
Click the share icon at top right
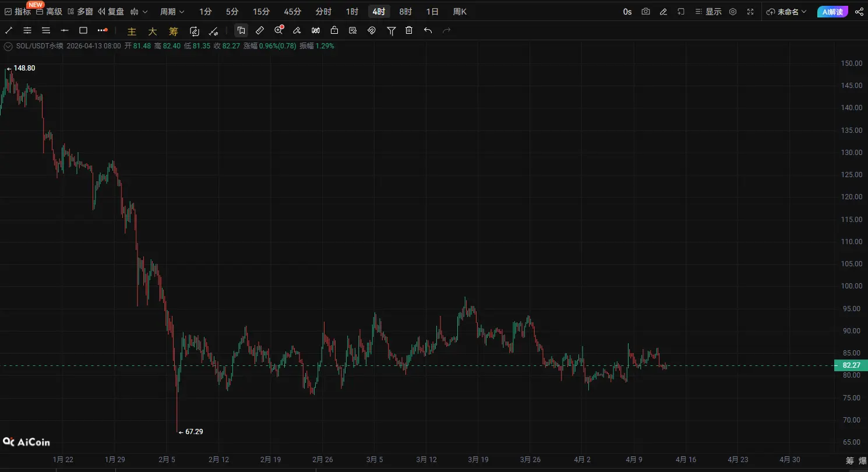(x=859, y=12)
